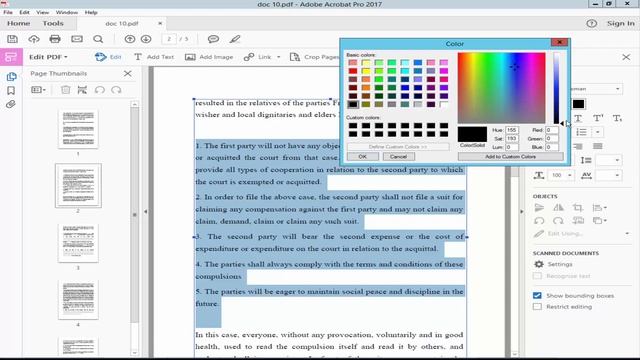
Task: Apply subscript text formatting
Action: [617, 118]
